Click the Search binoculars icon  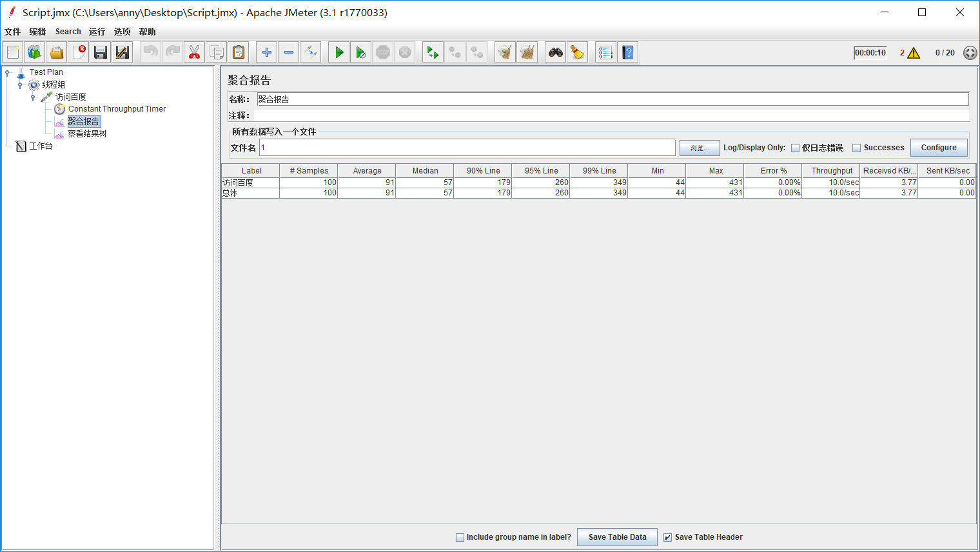pyautogui.click(x=555, y=52)
